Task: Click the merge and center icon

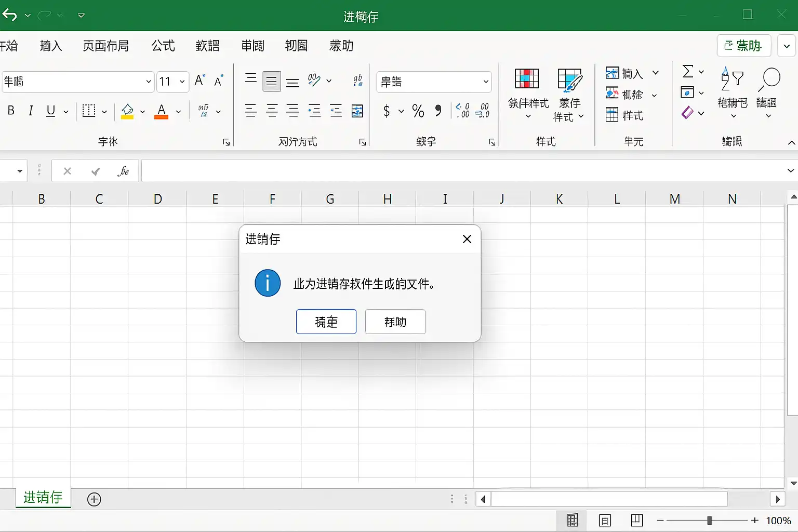Action: pyautogui.click(x=357, y=111)
